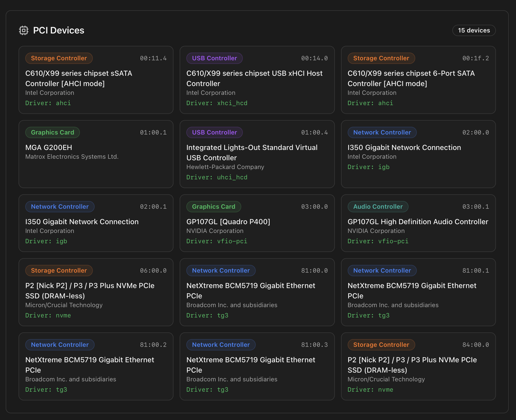Click Network Controller tag at 02:00.0

click(382, 132)
